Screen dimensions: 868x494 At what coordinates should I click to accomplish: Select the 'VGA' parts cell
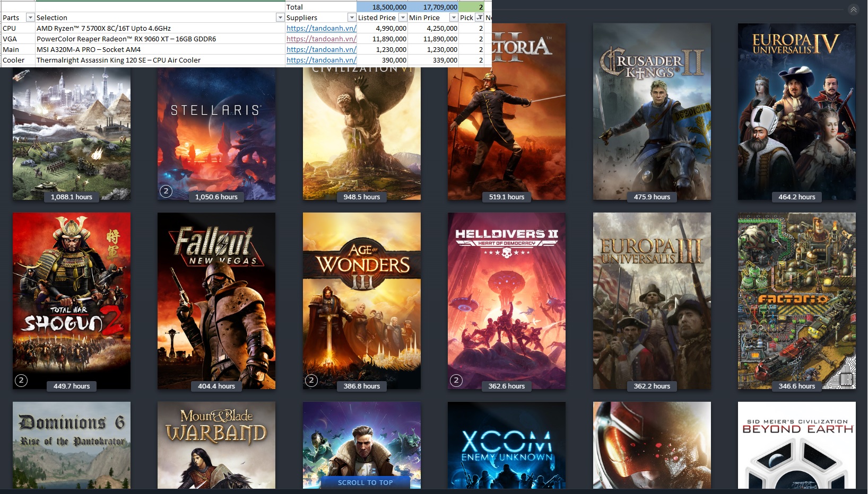[18, 39]
